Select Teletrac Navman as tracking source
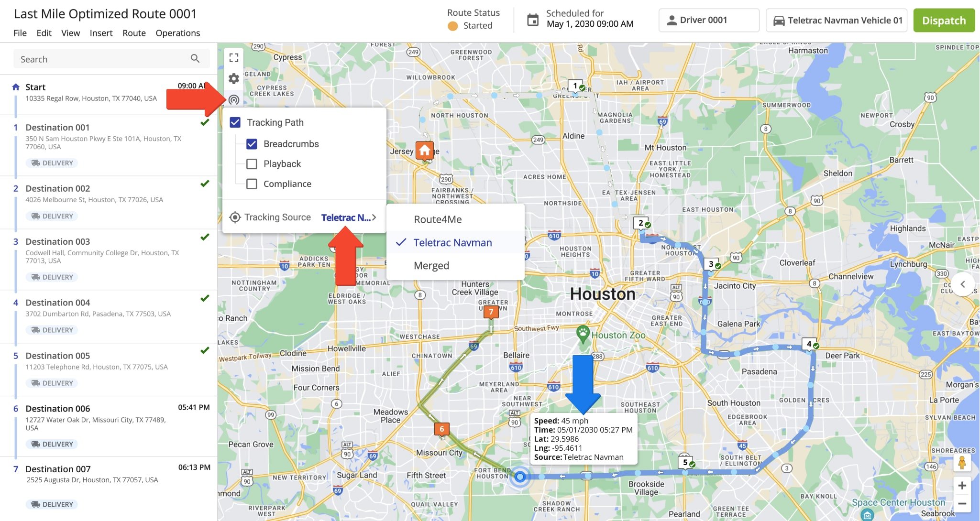The height and width of the screenshot is (521, 980). point(452,241)
